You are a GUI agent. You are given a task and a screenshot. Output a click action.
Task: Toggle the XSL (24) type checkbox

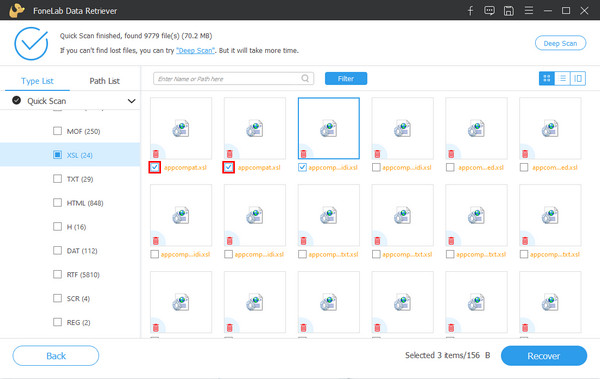pyautogui.click(x=57, y=155)
